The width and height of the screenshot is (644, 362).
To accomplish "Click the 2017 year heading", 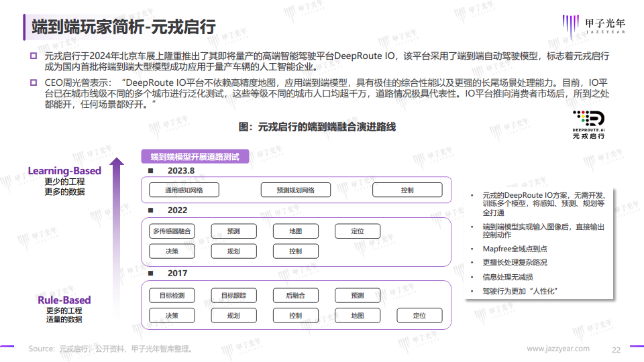I will click(x=177, y=274).
